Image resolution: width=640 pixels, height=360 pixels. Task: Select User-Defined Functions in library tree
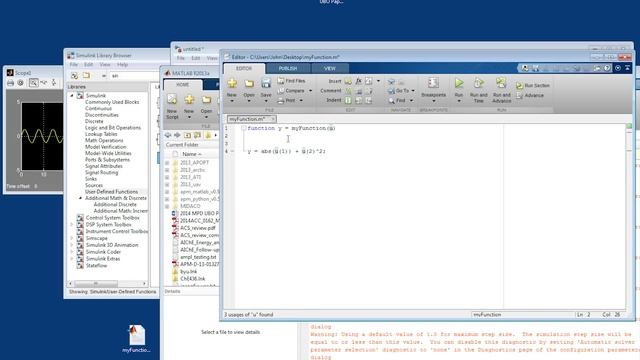coord(111,191)
